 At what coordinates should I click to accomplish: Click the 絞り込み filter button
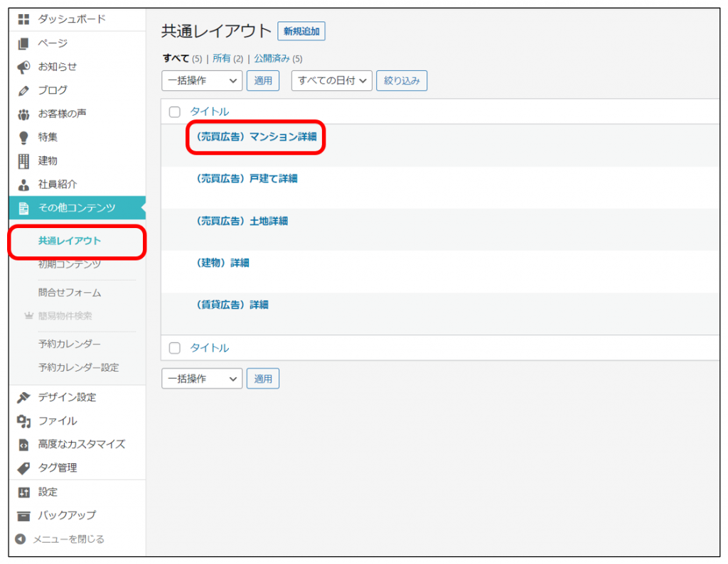point(402,81)
